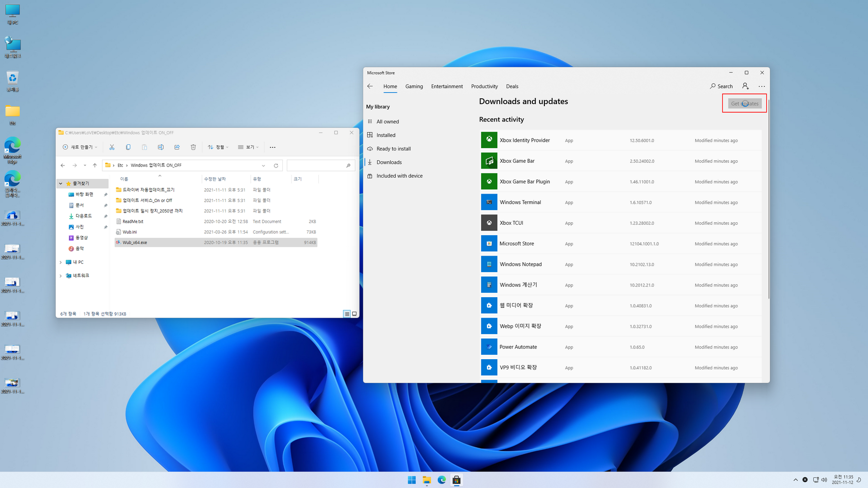This screenshot has height=488, width=868.
Task: Go up one folder in Explorer
Action: [x=95, y=166]
